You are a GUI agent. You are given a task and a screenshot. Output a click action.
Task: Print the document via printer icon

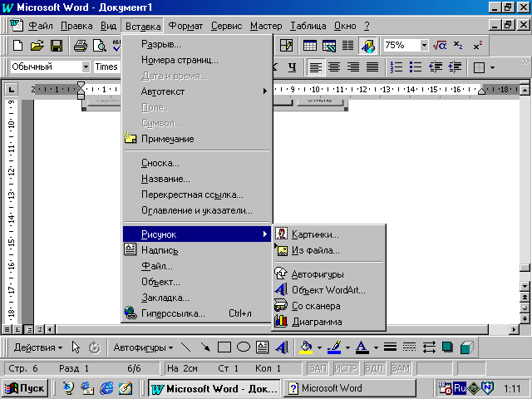click(81, 46)
